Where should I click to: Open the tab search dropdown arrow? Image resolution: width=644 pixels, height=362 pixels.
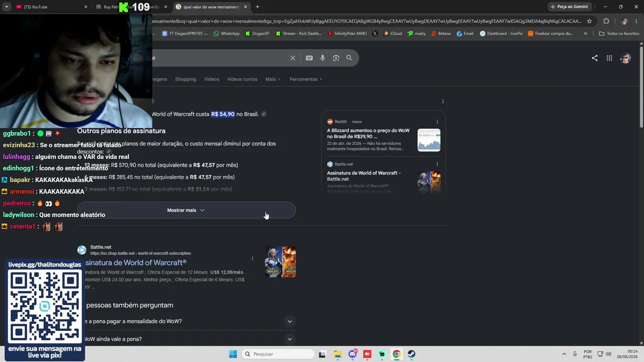point(7,7)
